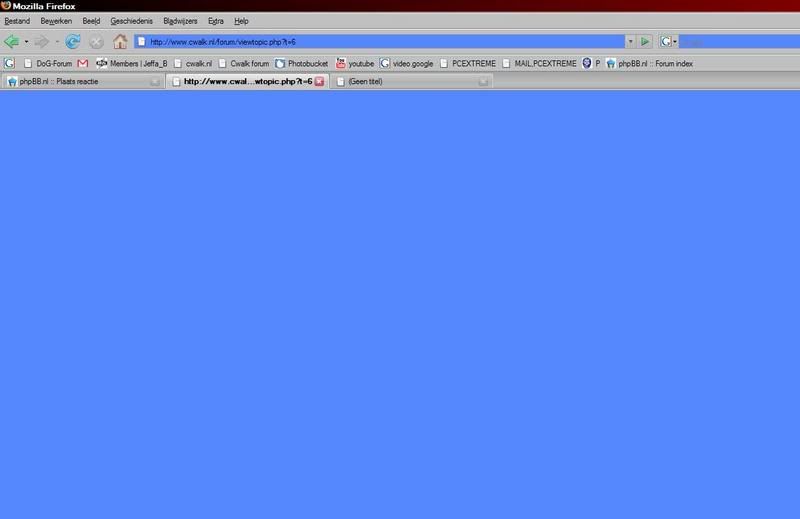Open the Cwalk forum bookmark
800x519 pixels.
pos(244,63)
